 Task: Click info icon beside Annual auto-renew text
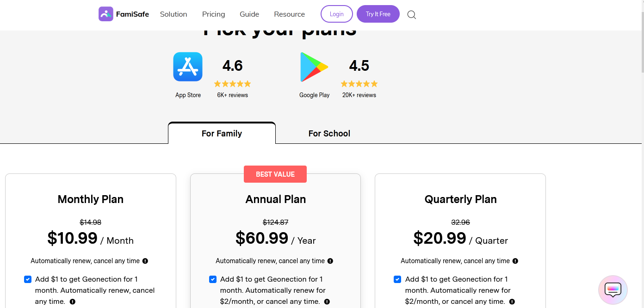pos(330,261)
